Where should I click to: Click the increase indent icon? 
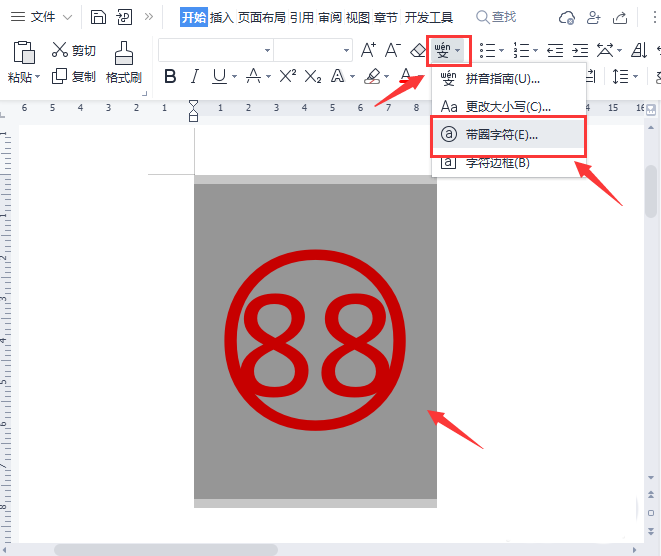(x=580, y=50)
